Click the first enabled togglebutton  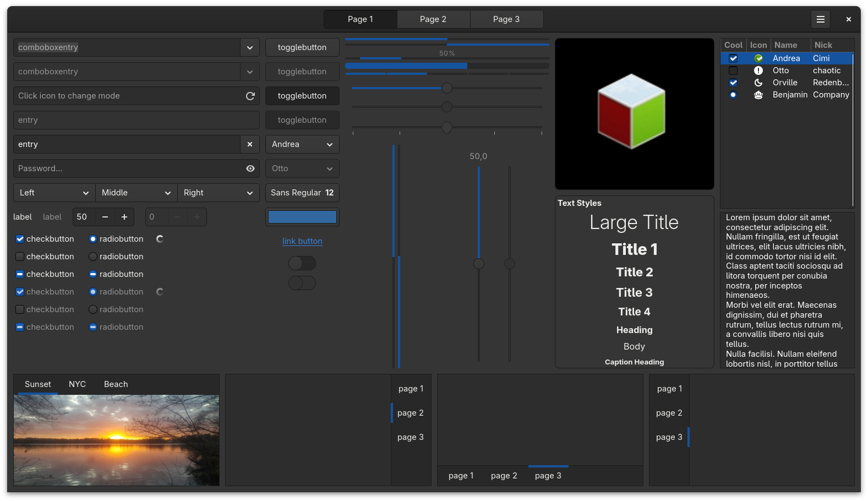(302, 47)
